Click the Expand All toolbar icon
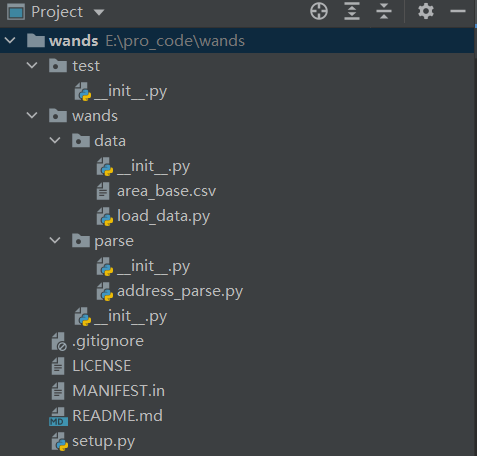 [352, 11]
